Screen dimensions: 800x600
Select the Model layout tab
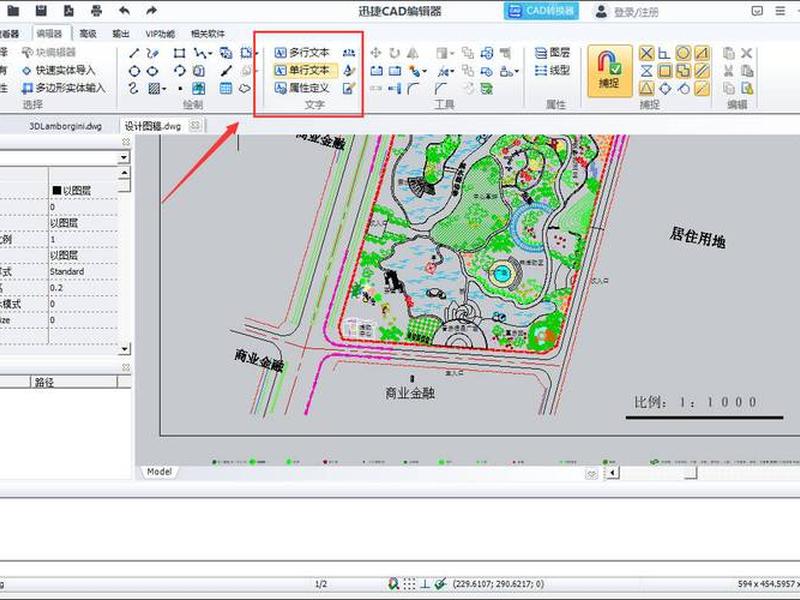(x=159, y=471)
